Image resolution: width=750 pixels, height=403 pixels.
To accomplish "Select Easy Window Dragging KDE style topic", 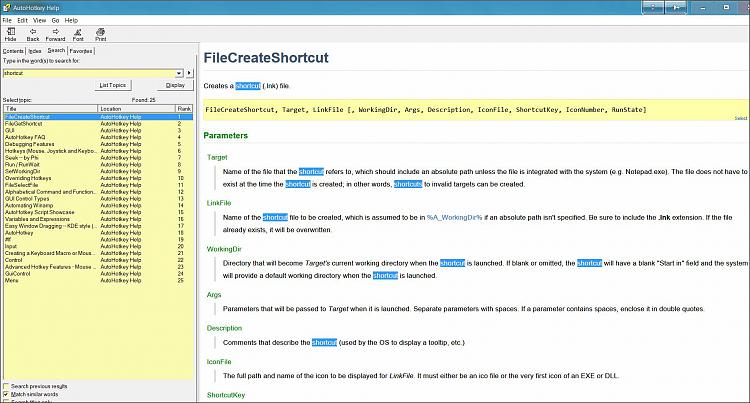I will (98, 226).
